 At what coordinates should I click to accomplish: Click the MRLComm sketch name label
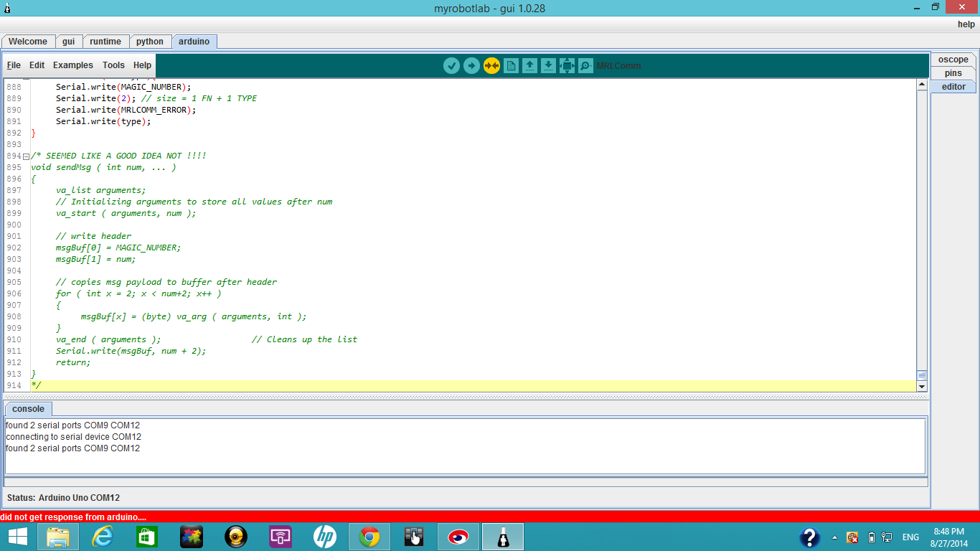click(618, 66)
